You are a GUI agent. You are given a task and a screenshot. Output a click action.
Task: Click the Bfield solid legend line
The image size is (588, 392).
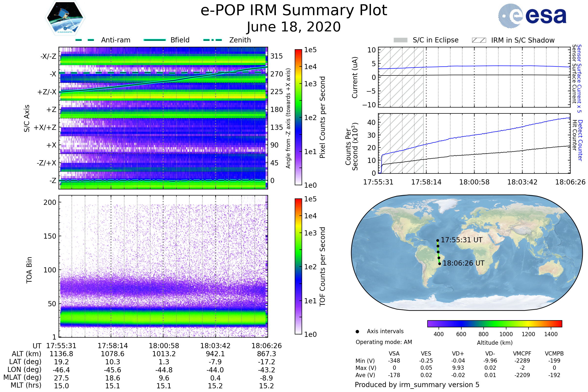[x=155, y=40]
